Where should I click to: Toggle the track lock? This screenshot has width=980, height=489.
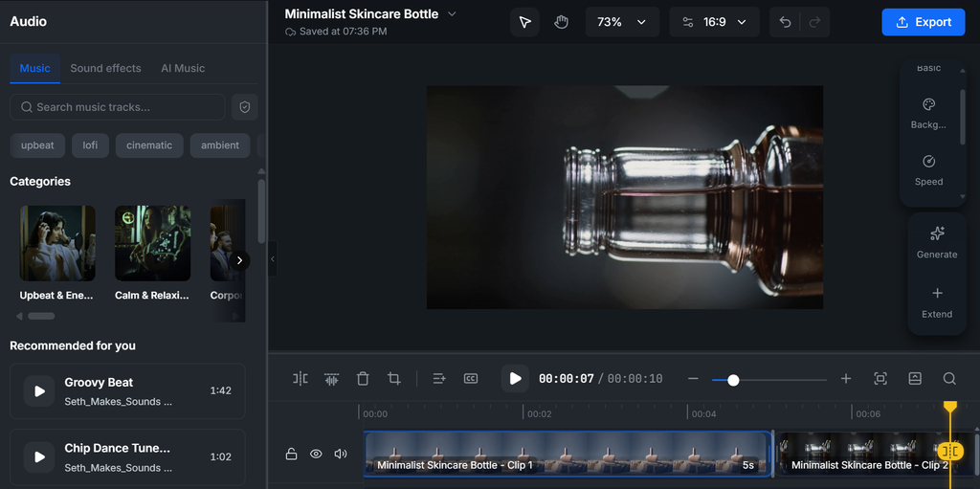(291, 454)
